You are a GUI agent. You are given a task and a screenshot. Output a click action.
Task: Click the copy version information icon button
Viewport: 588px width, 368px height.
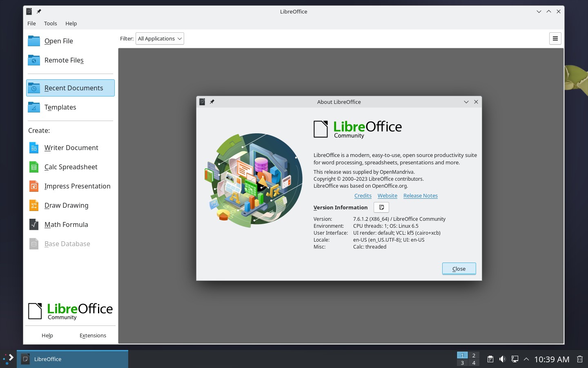click(x=381, y=207)
